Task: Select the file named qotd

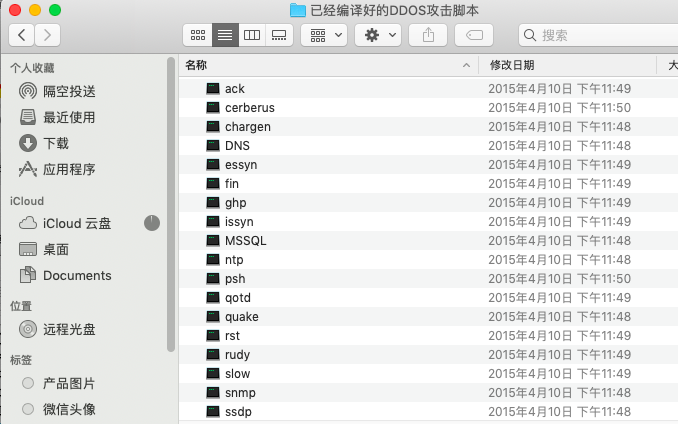Action: pyautogui.click(x=237, y=298)
